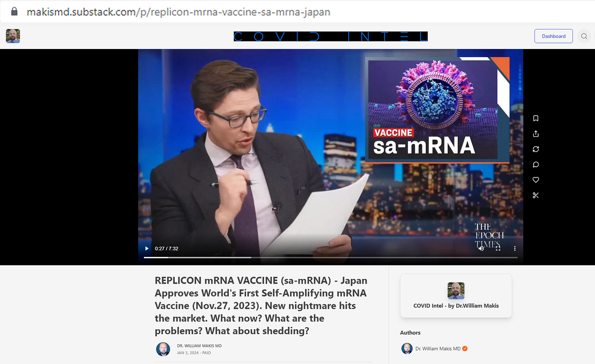Mute the video with the speaker icon

[481, 248]
